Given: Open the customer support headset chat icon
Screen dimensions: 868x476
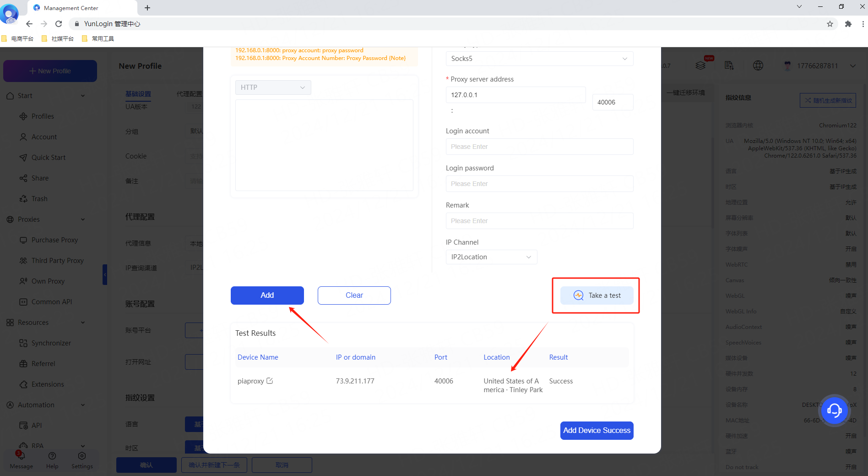Looking at the screenshot, I should pos(834,410).
